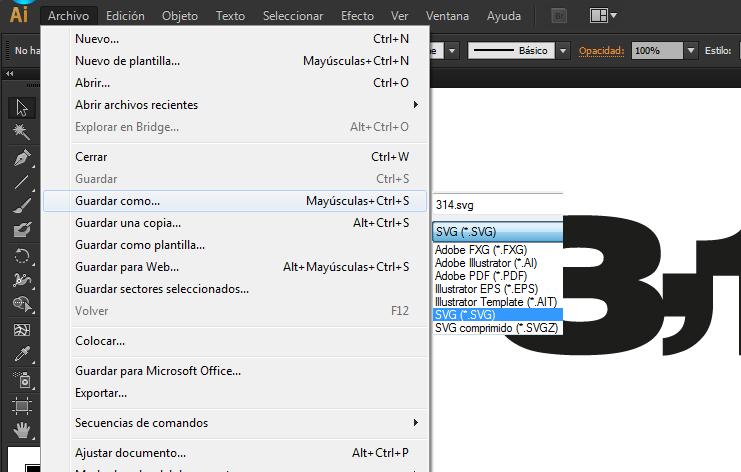Screen dimensions: 741x472
Task: Open the SVG (*.SVG) format combo box
Action: click(498, 232)
